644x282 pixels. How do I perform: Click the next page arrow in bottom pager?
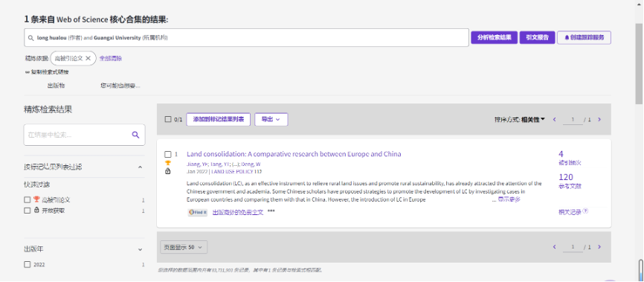pyautogui.click(x=599, y=247)
